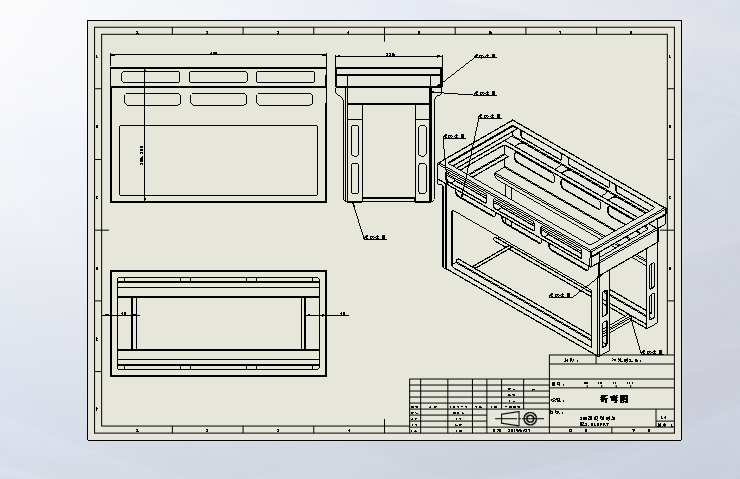Click the projection symbol in the title block
The width and height of the screenshot is (740, 479).
(x=519, y=419)
